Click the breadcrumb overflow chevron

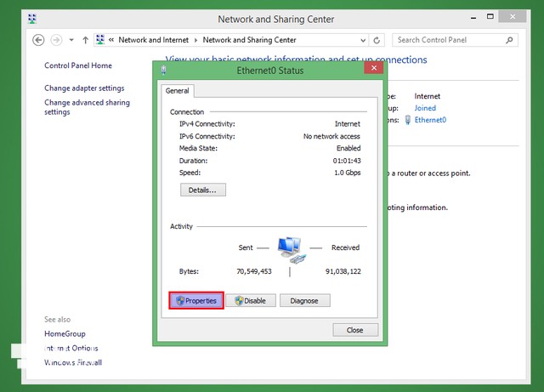point(111,40)
